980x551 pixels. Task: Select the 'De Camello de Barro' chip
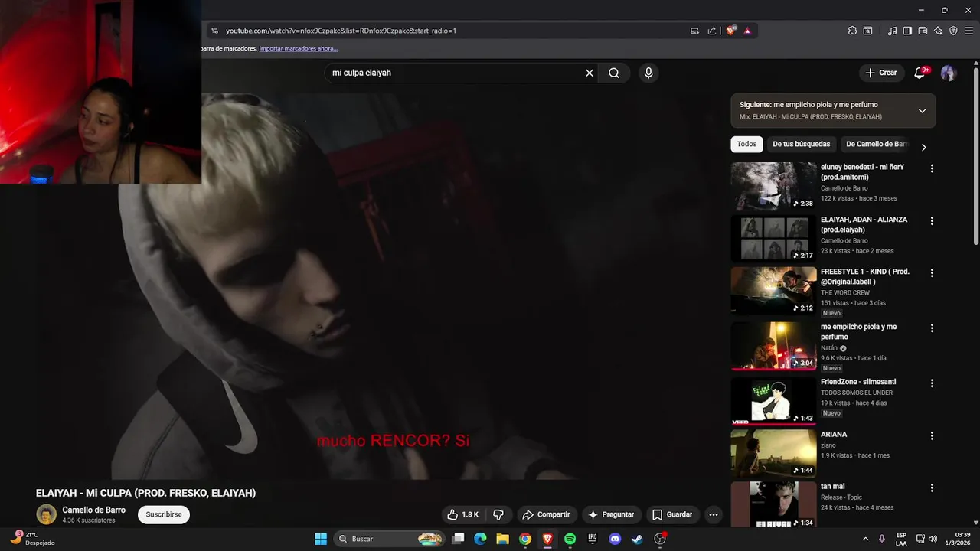tap(876, 144)
